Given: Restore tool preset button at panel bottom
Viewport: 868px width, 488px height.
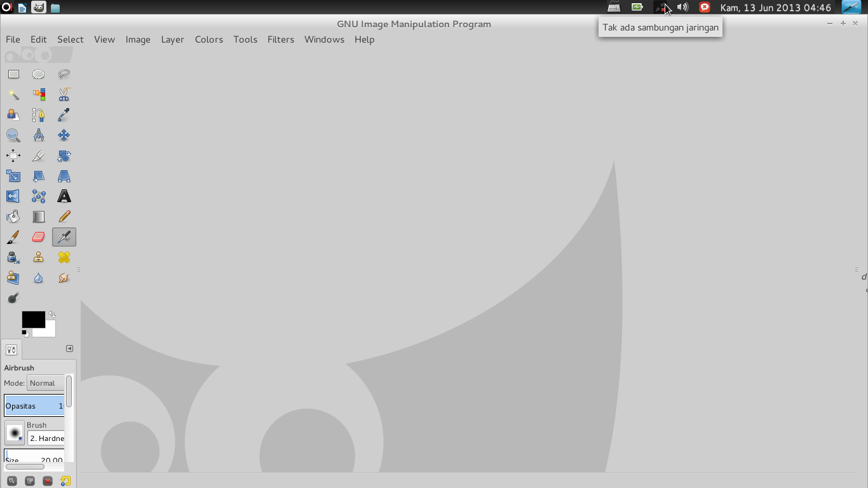Looking at the screenshot, I should 29,481.
